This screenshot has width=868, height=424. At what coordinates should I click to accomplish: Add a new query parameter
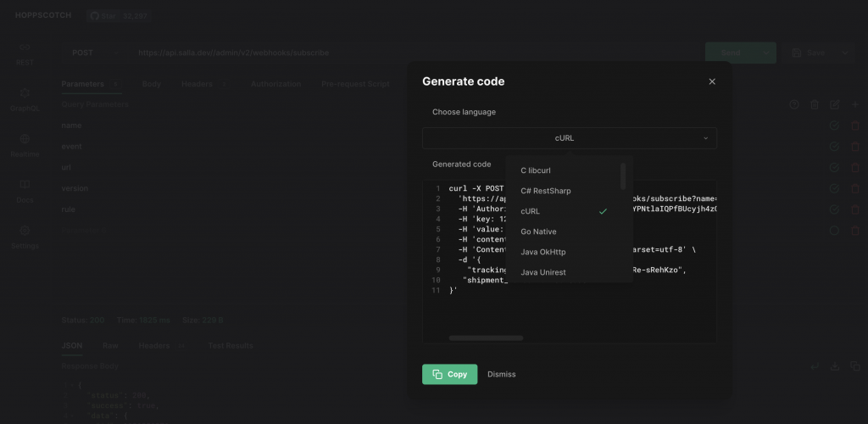pos(855,104)
